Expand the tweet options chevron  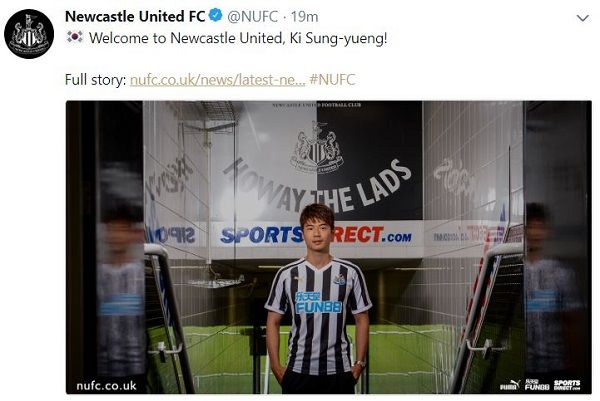pos(582,18)
